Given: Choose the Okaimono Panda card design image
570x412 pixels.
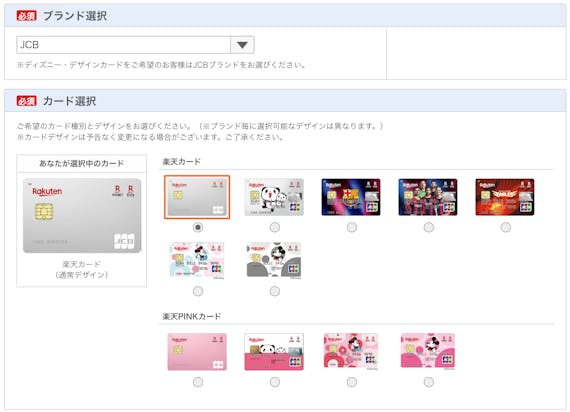Looking at the screenshot, I should point(274,197).
